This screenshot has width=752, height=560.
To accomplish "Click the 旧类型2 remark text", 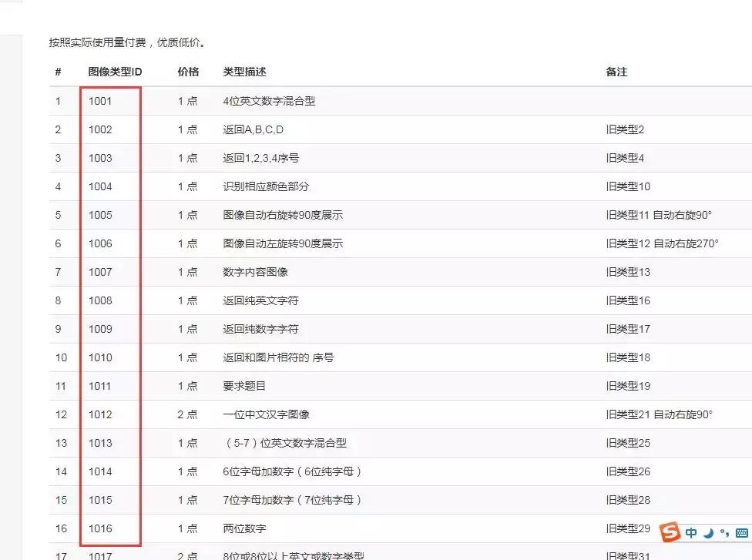I will (x=626, y=129).
